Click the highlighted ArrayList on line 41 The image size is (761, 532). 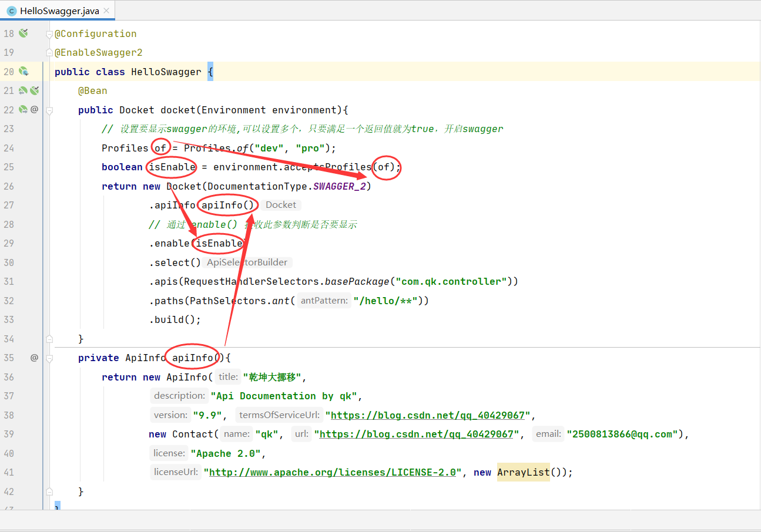[x=524, y=472]
